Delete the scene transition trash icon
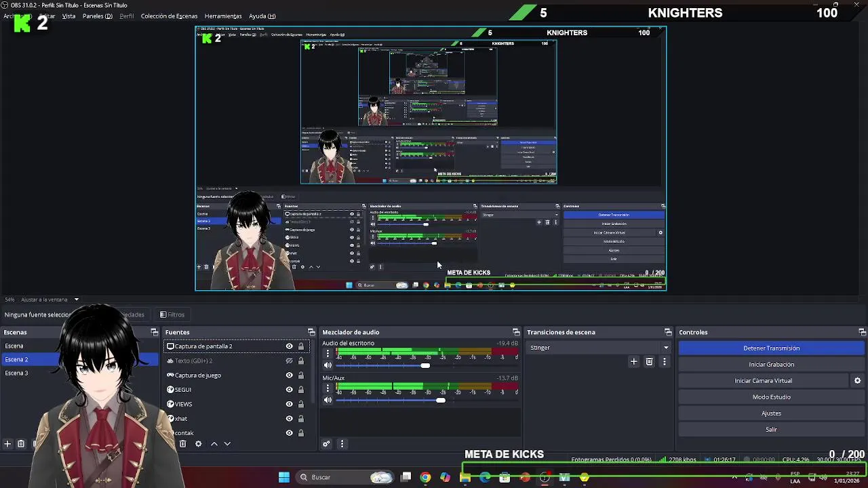The height and width of the screenshot is (488, 868). click(x=649, y=362)
